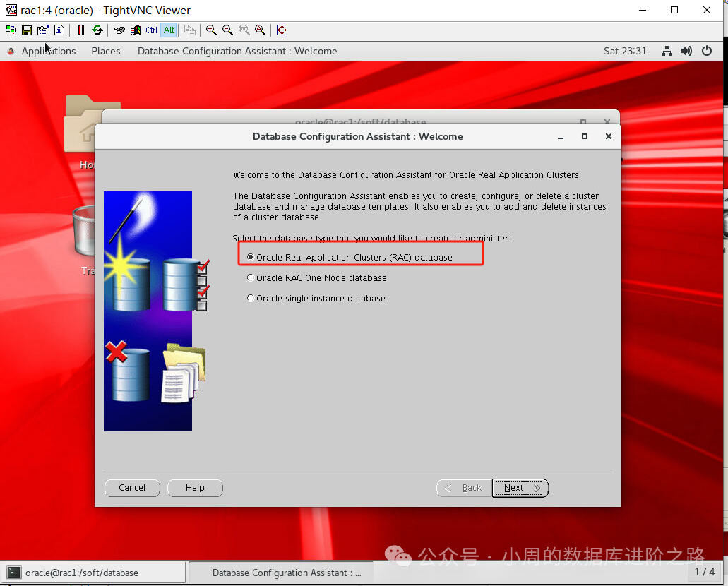Screen dimensions: 728x586
Task: Select Oracle single instance database
Action: (316, 298)
